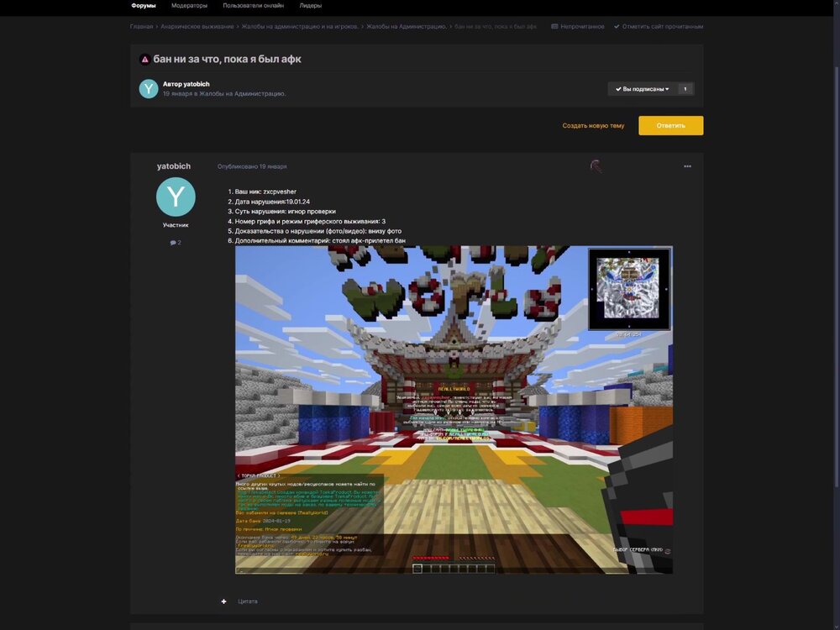Click the 'Участник' rank label
Image resolution: width=840 pixels, height=630 pixels.
click(176, 225)
